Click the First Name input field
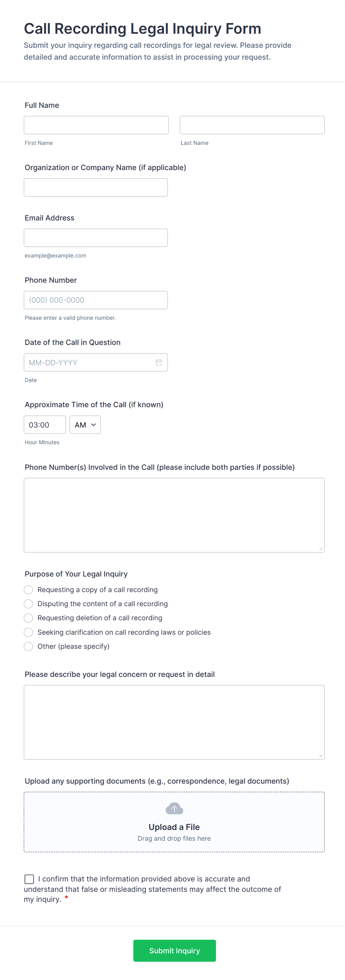Image resolution: width=345 pixels, height=980 pixels. click(96, 125)
